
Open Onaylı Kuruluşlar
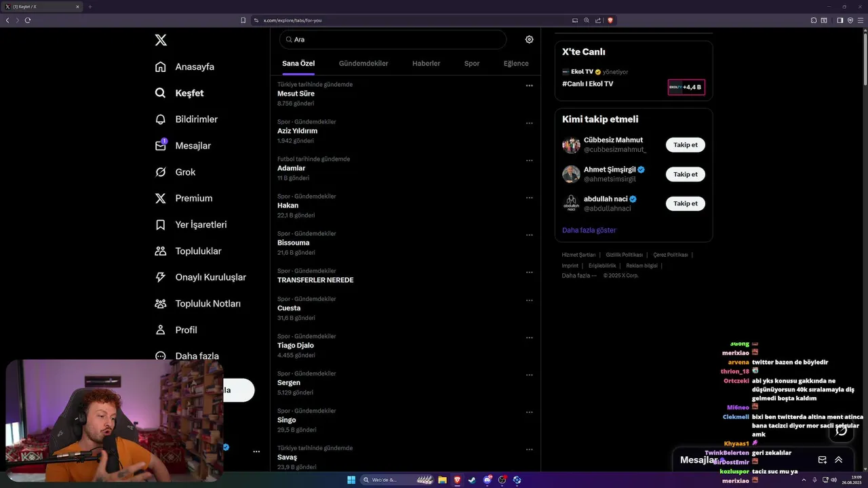(x=200, y=277)
